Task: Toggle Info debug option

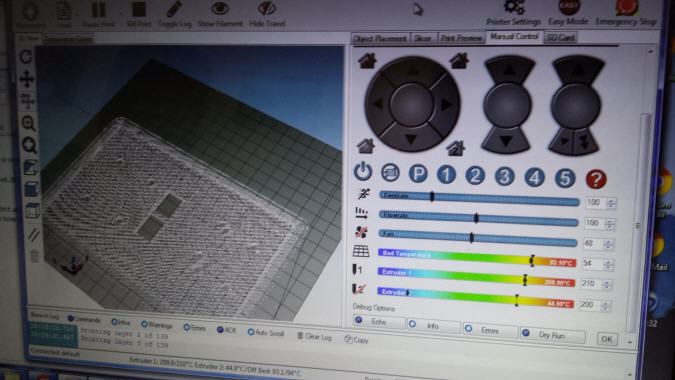Action: [x=433, y=325]
